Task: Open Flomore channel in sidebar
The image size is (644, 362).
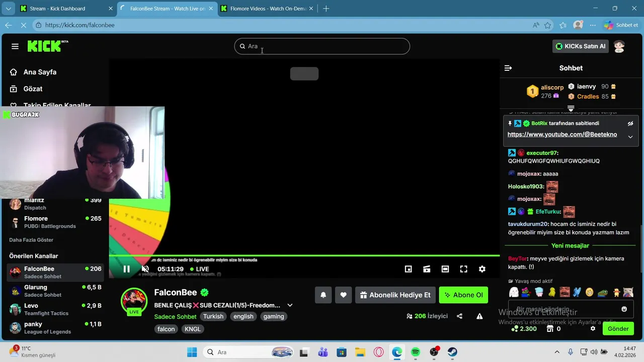Action: (55, 222)
